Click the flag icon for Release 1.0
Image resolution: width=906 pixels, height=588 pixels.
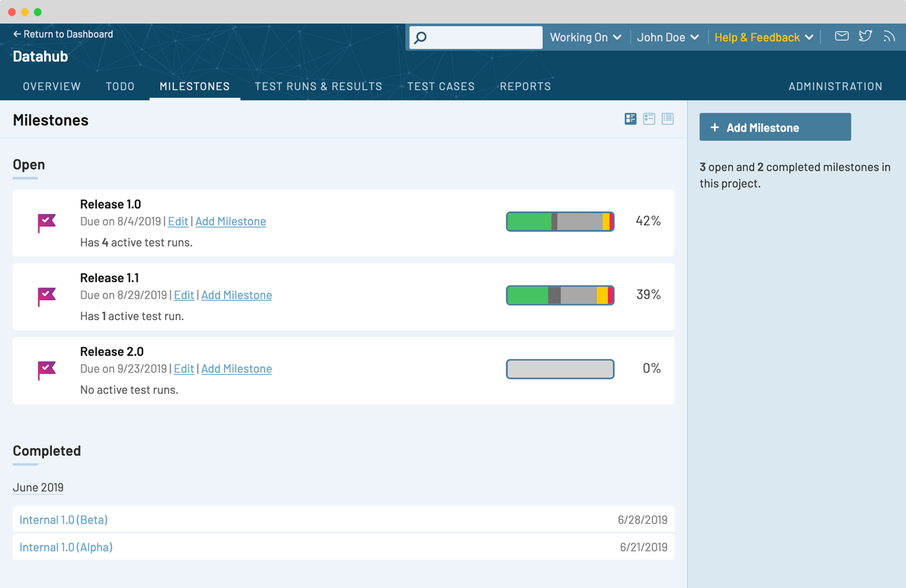pyautogui.click(x=47, y=223)
